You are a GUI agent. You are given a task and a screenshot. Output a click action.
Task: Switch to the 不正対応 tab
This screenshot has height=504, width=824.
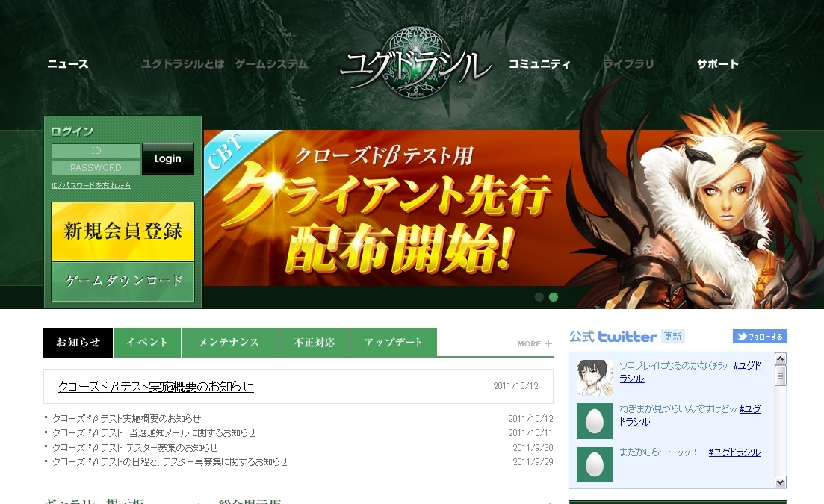click(315, 342)
